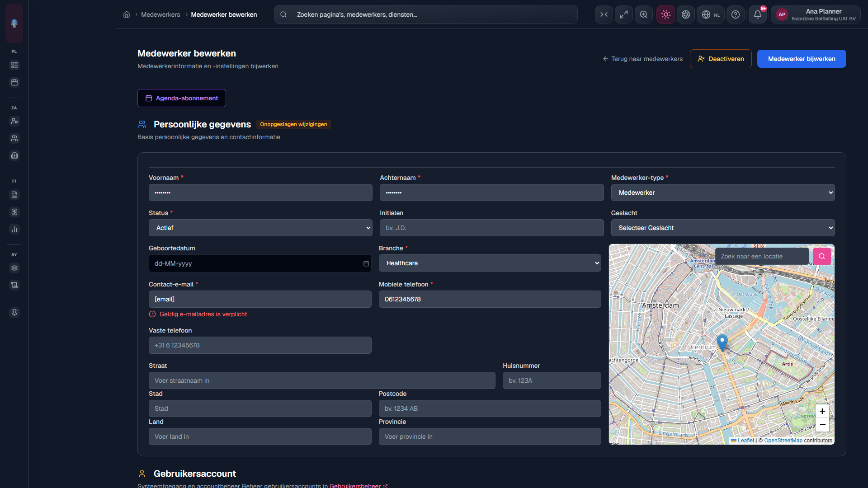Open the Gebruikersbeheer link

tap(359, 485)
